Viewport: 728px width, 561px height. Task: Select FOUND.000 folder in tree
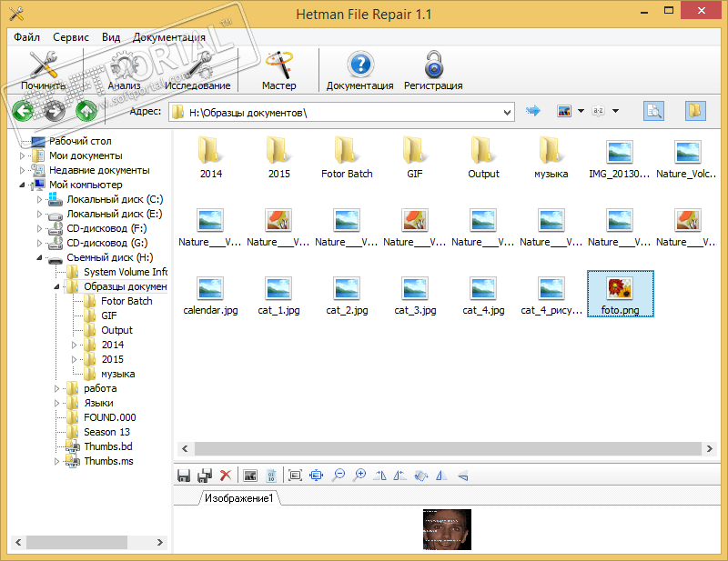(x=109, y=417)
